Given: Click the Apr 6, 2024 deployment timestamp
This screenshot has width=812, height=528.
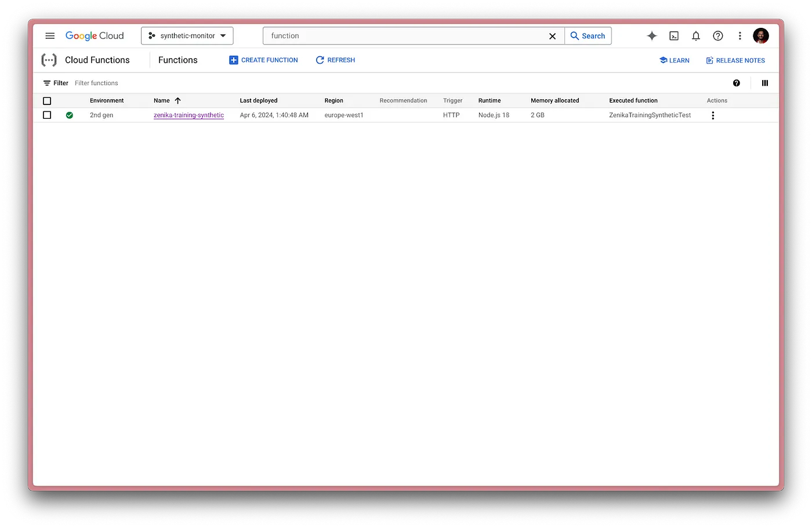Looking at the screenshot, I should (274, 115).
